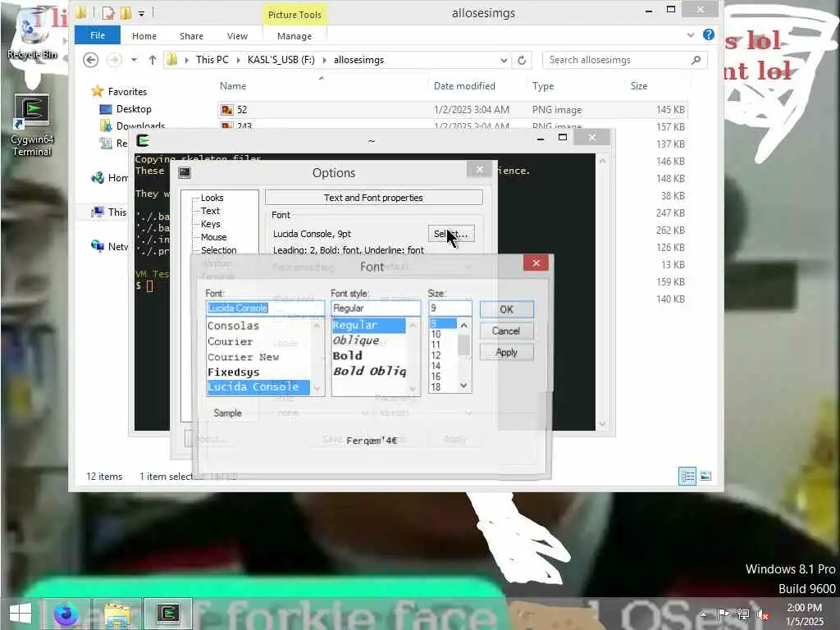840x630 pixels.
Task: Select Mouse in Options tree
Action: (214, 237)
